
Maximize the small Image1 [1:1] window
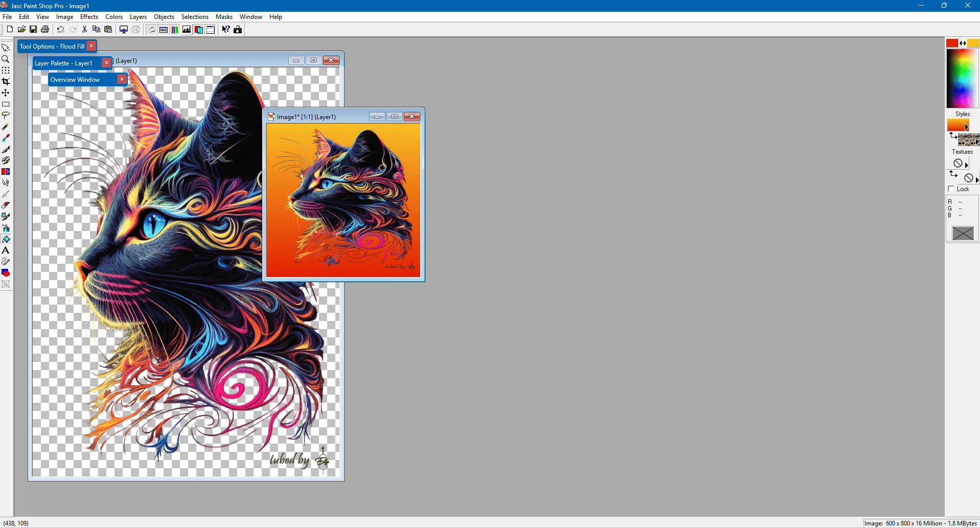pos(394,117)
